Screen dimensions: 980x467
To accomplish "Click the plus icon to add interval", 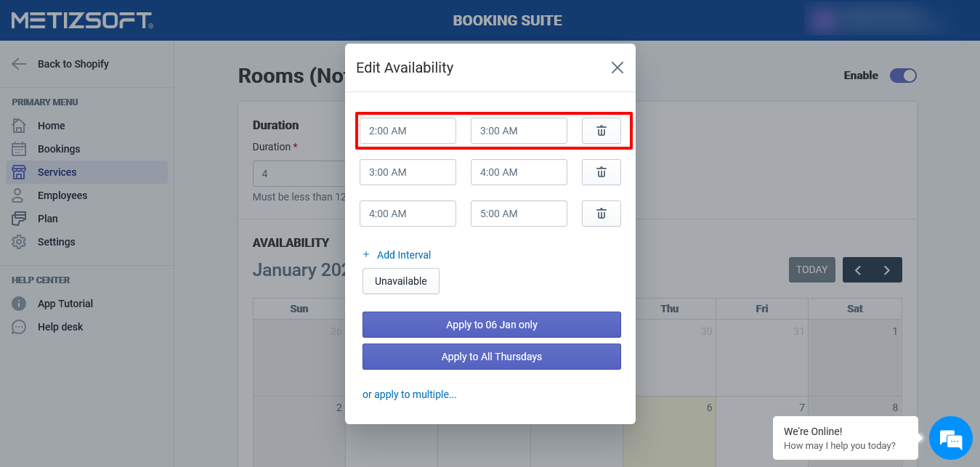I will tap(366, 255).
